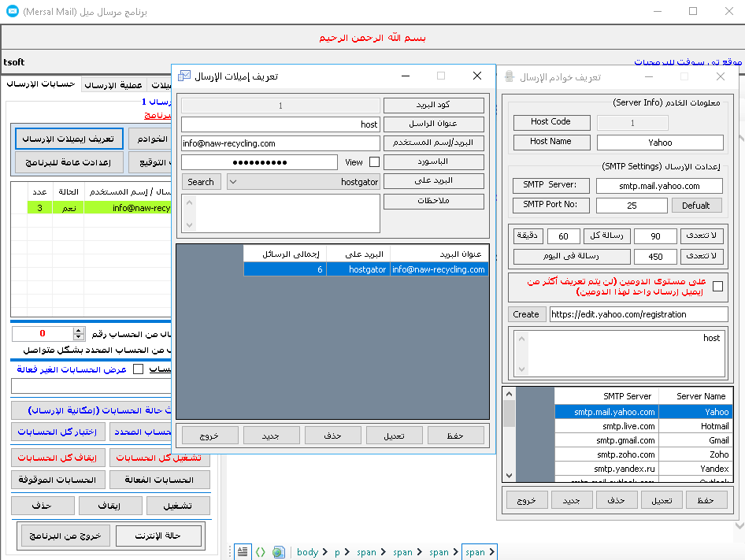Image resolution: width=745 pixels, height=560 pixels.
Task: Select the Gmail row in the servers list
Action: (643, 440)
